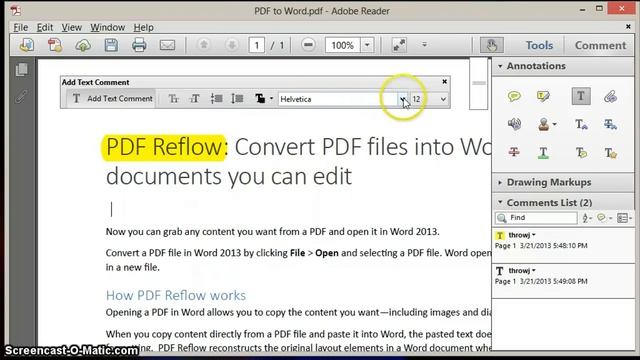Select the throwj comment from 5:49:08 PM

pos(563,281)
